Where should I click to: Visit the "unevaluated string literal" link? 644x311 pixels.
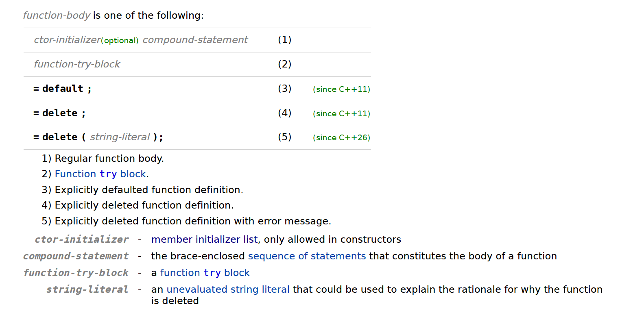(228, 289)
